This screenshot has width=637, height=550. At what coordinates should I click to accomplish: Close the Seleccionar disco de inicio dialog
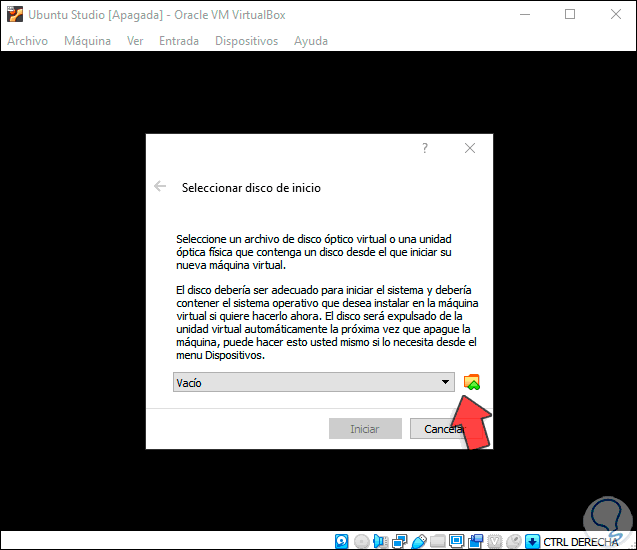pyautogui.click(x=470, y=148)
